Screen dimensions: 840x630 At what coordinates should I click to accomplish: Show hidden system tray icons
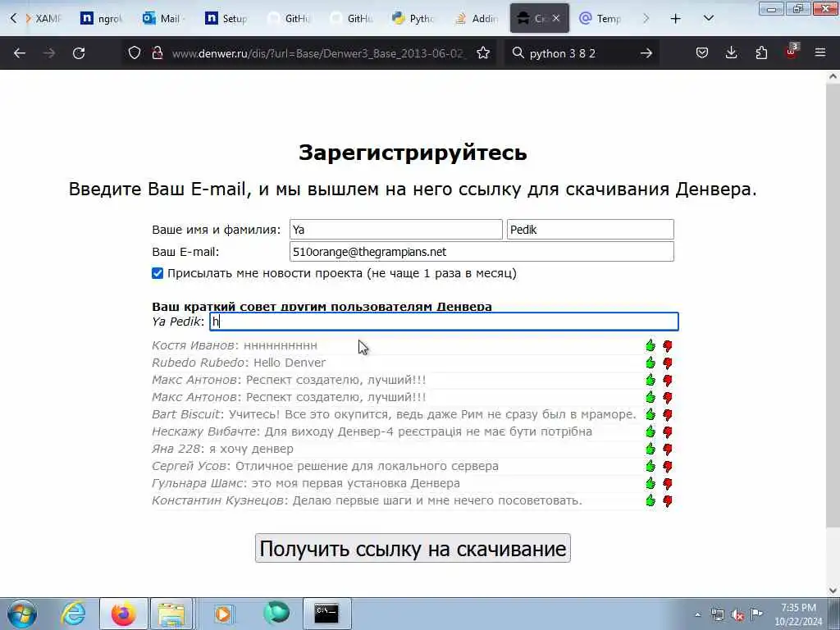pos(697,614)
